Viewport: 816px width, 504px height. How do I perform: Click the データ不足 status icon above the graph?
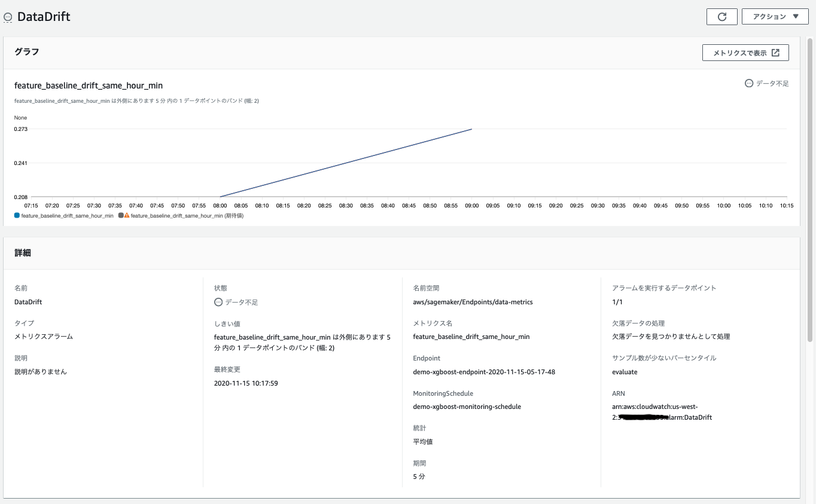(x=750, y=83)
